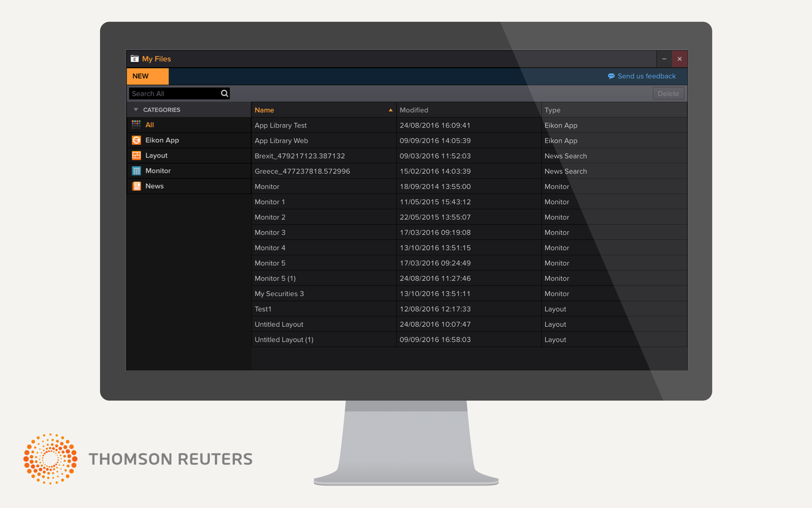Screen dimensions: 812x508
Task: Click the My Files folder icon in titlebar
Action: click(x=134, y=59)
